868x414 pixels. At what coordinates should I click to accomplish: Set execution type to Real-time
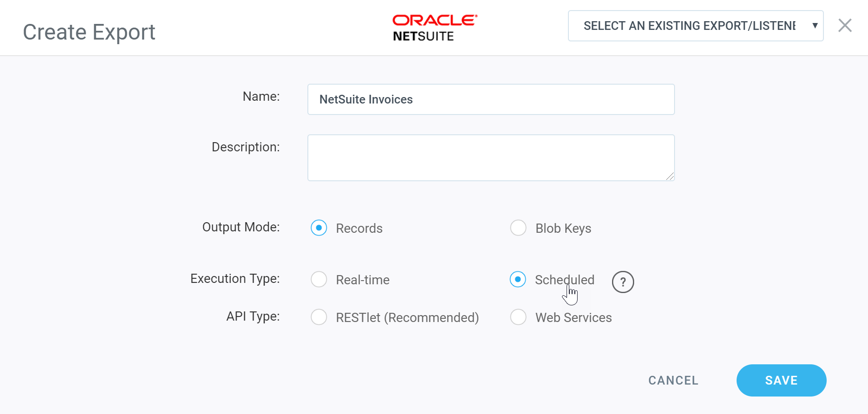coord(319,279)
